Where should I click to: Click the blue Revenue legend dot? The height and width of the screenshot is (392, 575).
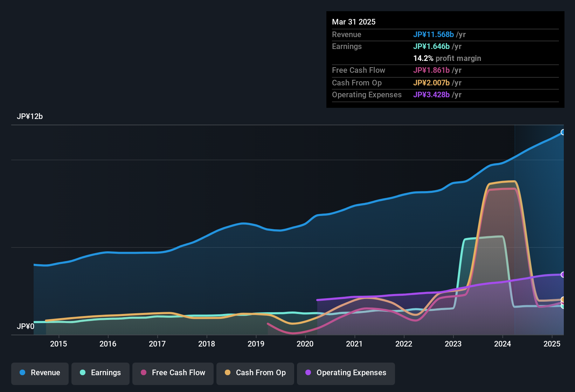click(x=22, y=373)
